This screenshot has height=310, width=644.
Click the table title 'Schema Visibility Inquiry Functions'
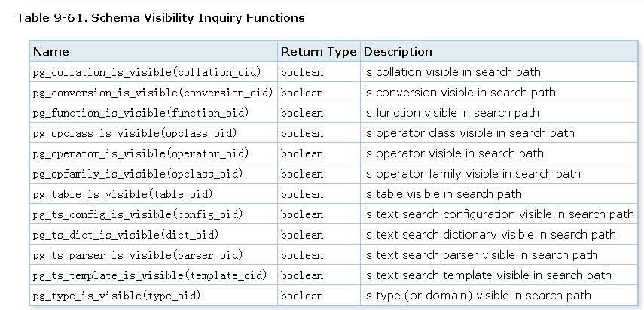coord(160,17)
